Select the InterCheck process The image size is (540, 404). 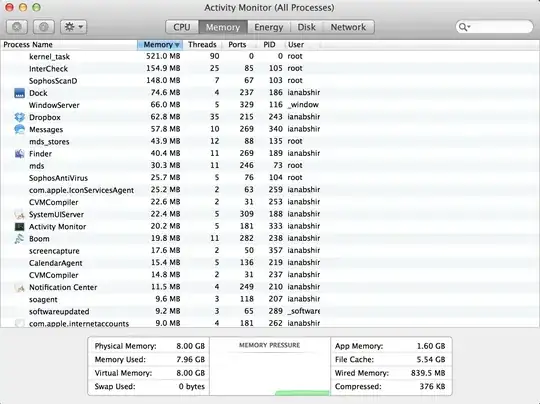(270, 69)
